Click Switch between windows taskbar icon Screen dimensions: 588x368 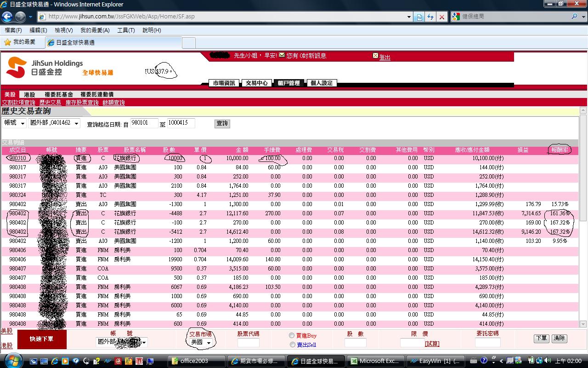(x=34, y=361)
